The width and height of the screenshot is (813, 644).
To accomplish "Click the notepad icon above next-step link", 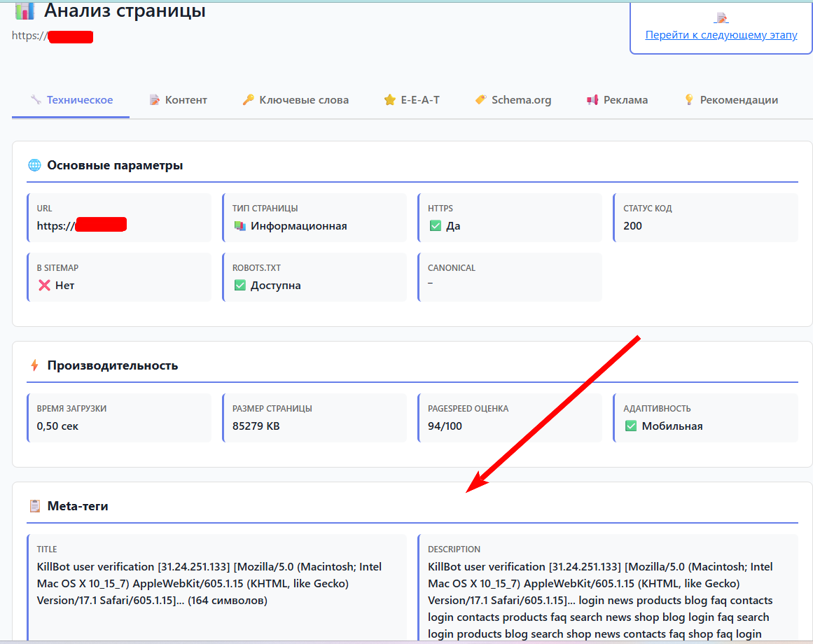I will click(721, 18).
